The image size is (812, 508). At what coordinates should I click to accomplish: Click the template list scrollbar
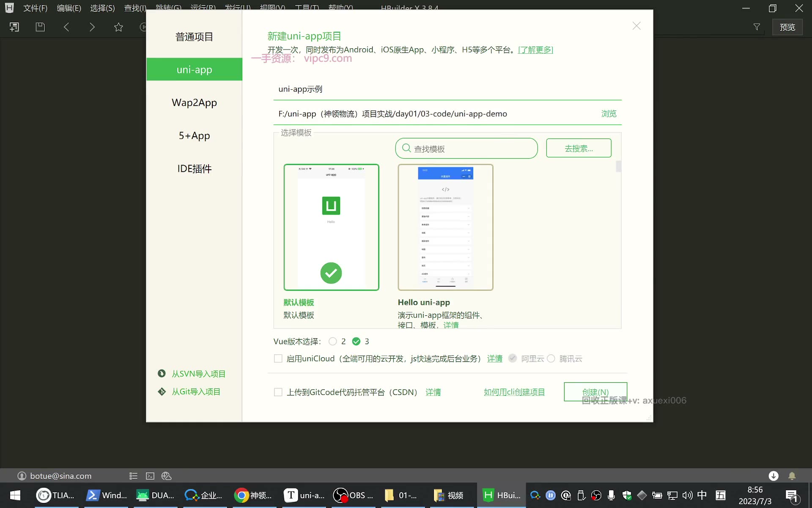click(618, 166)
